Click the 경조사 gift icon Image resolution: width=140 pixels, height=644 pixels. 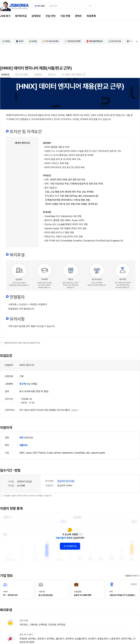pos(70,270)
